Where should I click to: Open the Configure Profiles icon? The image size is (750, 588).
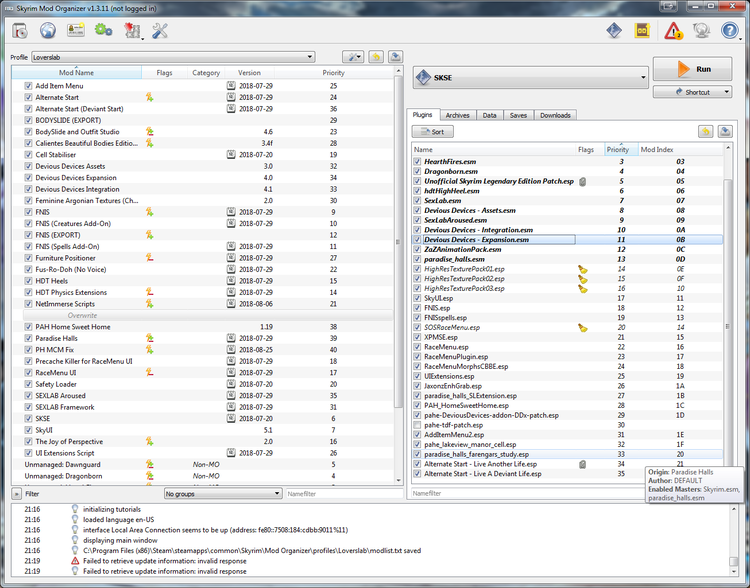tap(76, 31)
